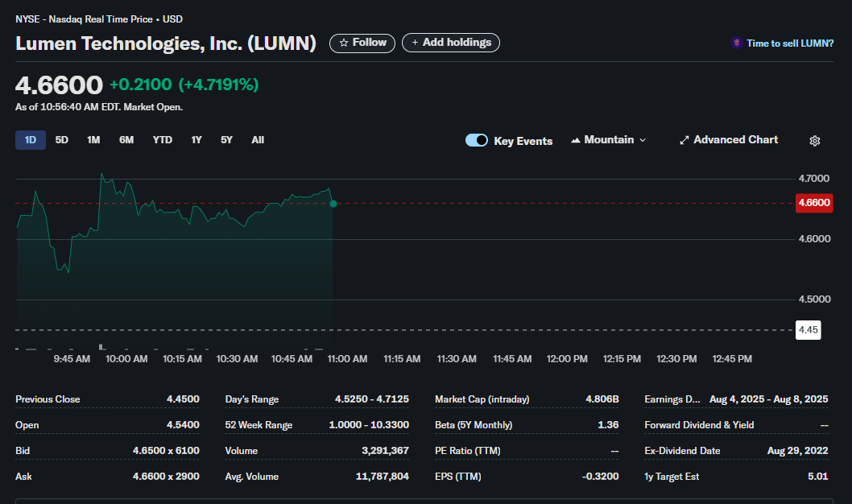Click the Volume value 3,291,367

[385, 451]
